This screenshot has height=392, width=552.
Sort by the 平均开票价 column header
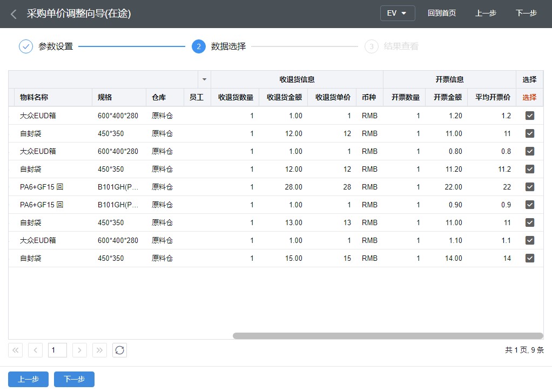(x=492, y=98)
